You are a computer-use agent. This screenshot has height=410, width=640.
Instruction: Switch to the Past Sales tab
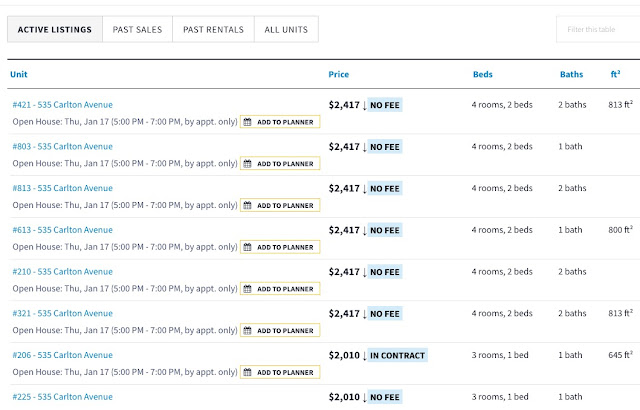point(137,30)
